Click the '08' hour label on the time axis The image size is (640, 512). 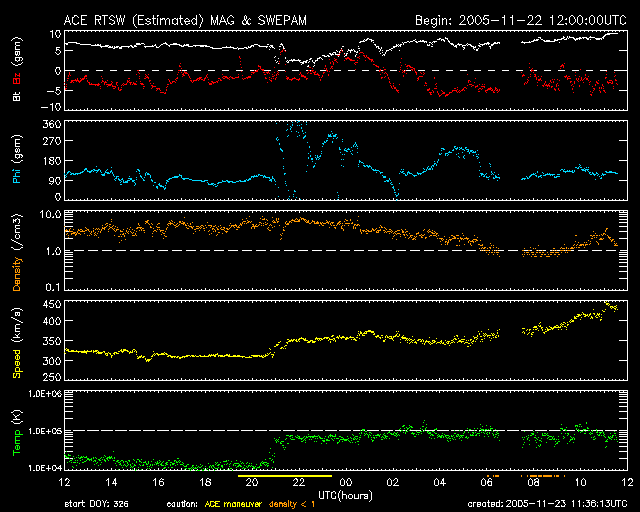tap(533, 482)
